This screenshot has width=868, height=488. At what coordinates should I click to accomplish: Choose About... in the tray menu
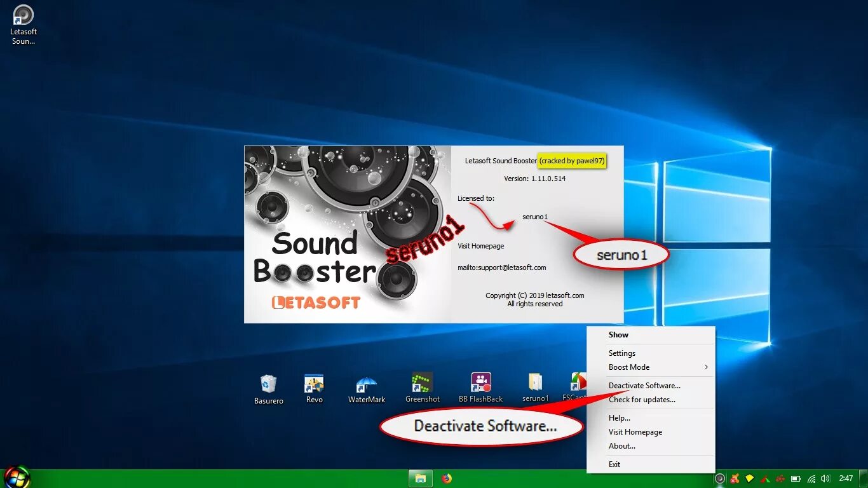pyautogui.click(x=651, y=446)
